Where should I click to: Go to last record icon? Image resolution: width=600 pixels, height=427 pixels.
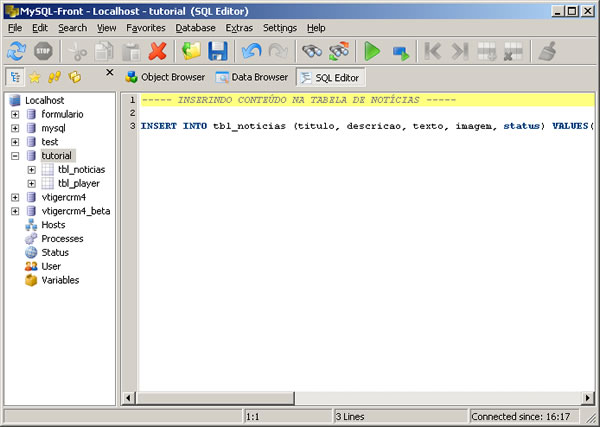point(460,51)
